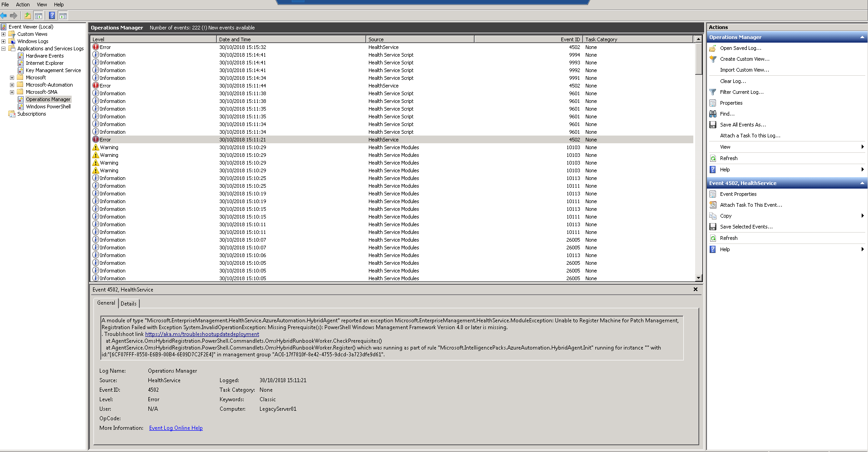Sort events by Date and Time column header
This screenshot has width=868, height=452.
[291, 39]
